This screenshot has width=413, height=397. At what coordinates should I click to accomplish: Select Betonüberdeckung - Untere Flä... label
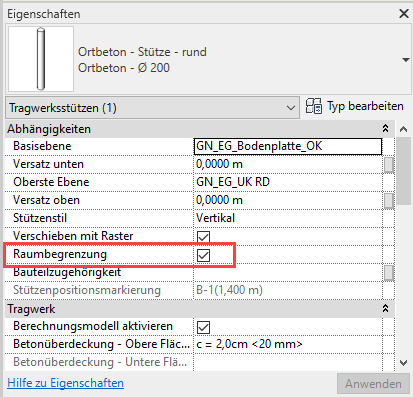point(100,362)
